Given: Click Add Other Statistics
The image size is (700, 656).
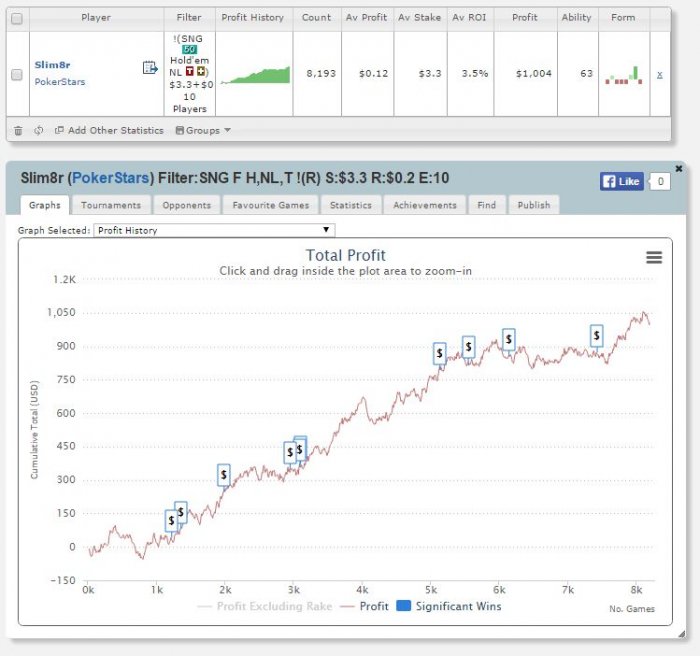Looking at the screenshot, I should click(109, 130).
